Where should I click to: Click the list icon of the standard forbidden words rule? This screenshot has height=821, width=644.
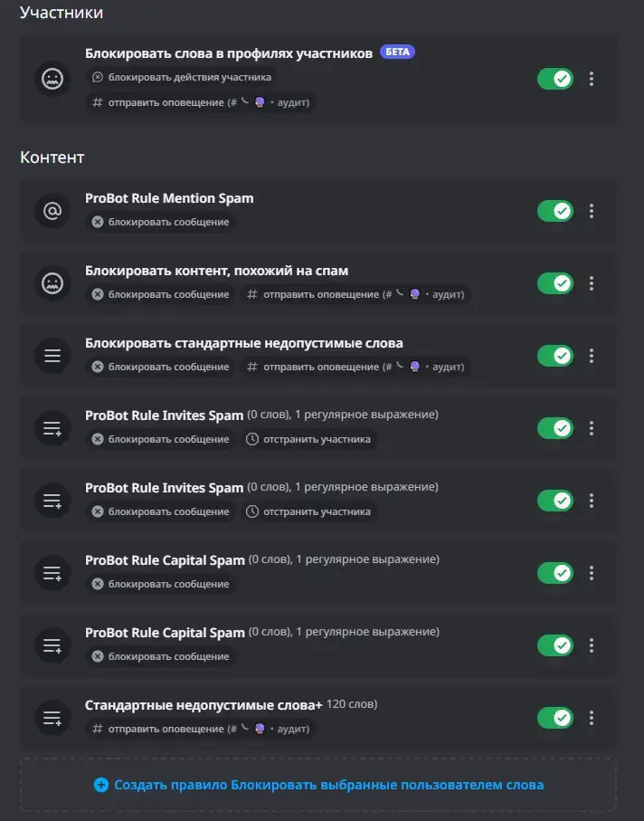tap(52, 356)
